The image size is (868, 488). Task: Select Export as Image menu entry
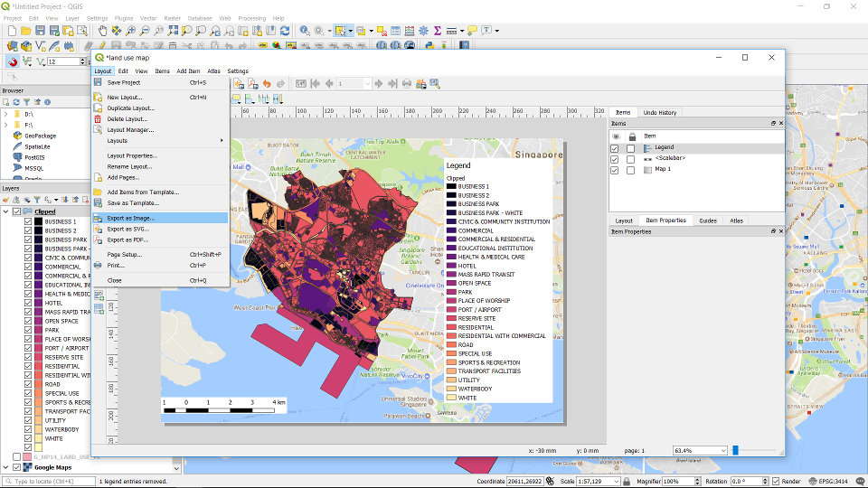[x=131, y=218]
